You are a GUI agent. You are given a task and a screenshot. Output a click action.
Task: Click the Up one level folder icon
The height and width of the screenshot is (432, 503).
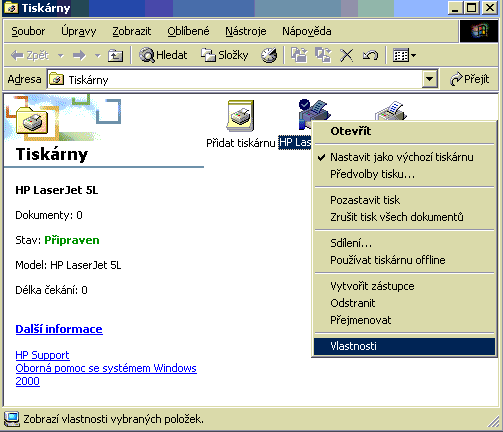coord(115,55)
